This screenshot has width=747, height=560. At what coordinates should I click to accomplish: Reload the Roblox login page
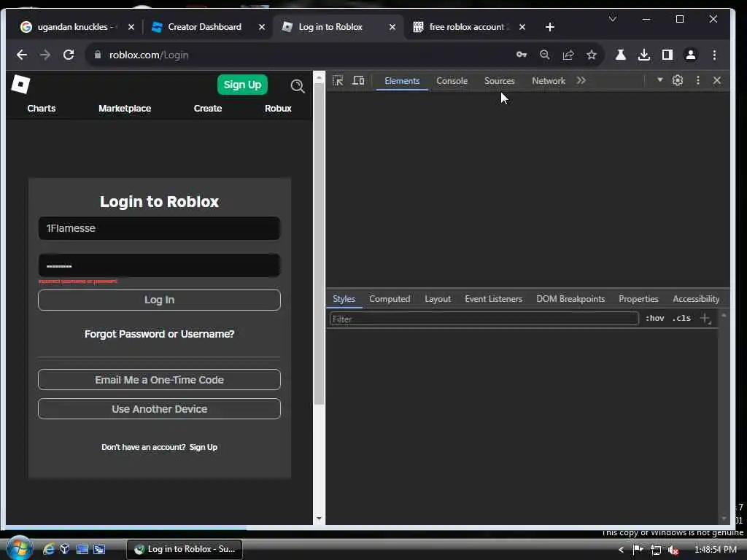point(69,55)
